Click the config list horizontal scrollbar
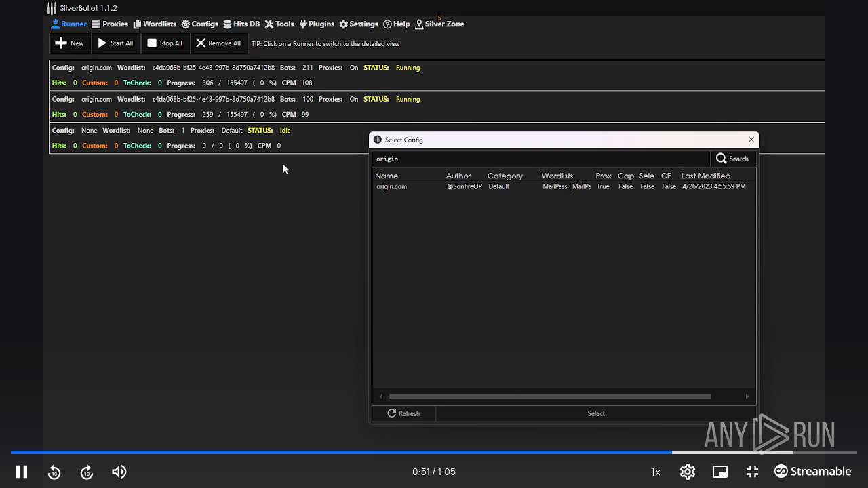This screenshot has width=868, height=488. click(x=549, y=396)
